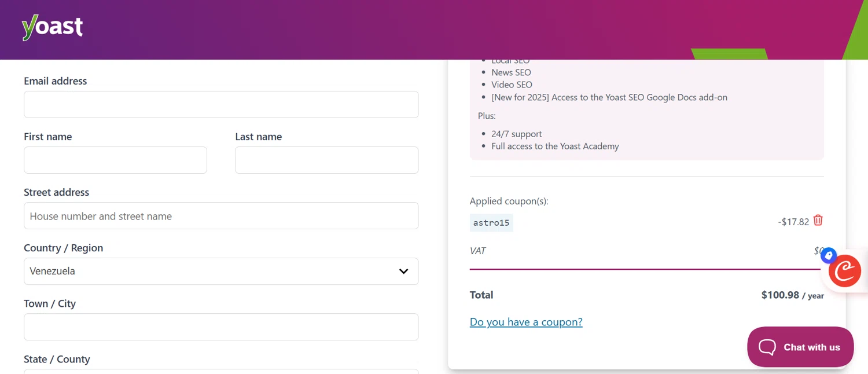
Task: Click the First name label
Action: pyautogui.click(x=48, y=137)
